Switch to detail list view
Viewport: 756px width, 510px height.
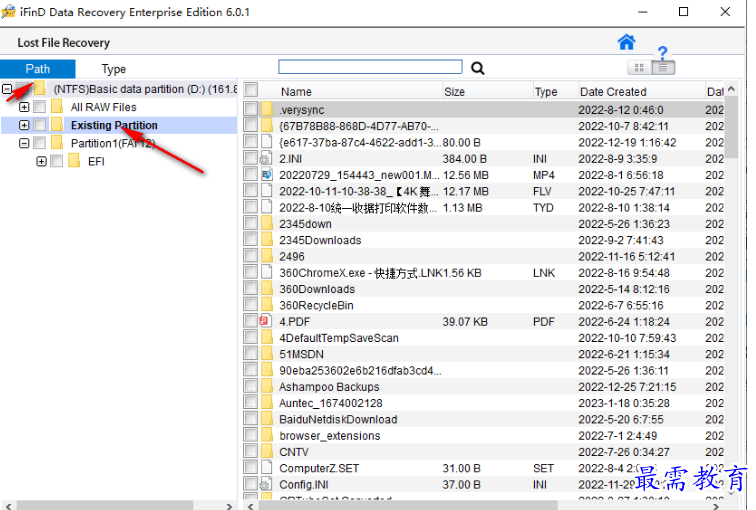[x=663, y=67]
